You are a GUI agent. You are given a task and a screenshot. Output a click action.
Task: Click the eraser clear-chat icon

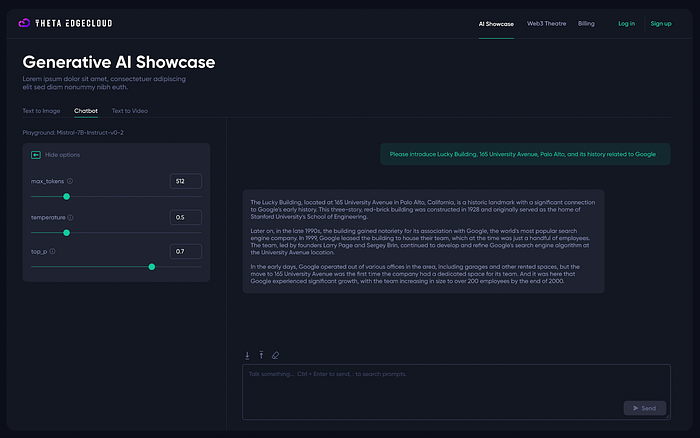(275, 355)
